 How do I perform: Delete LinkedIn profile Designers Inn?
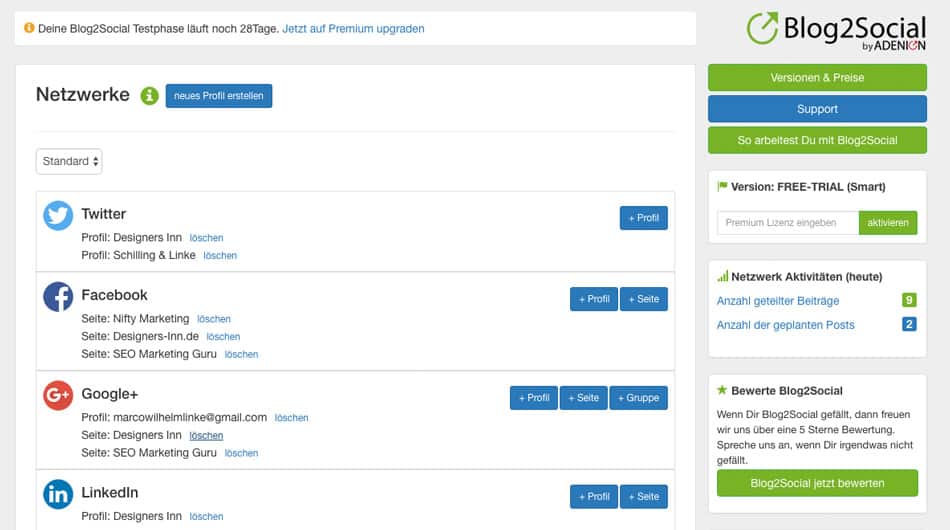(x=206, y=517)
